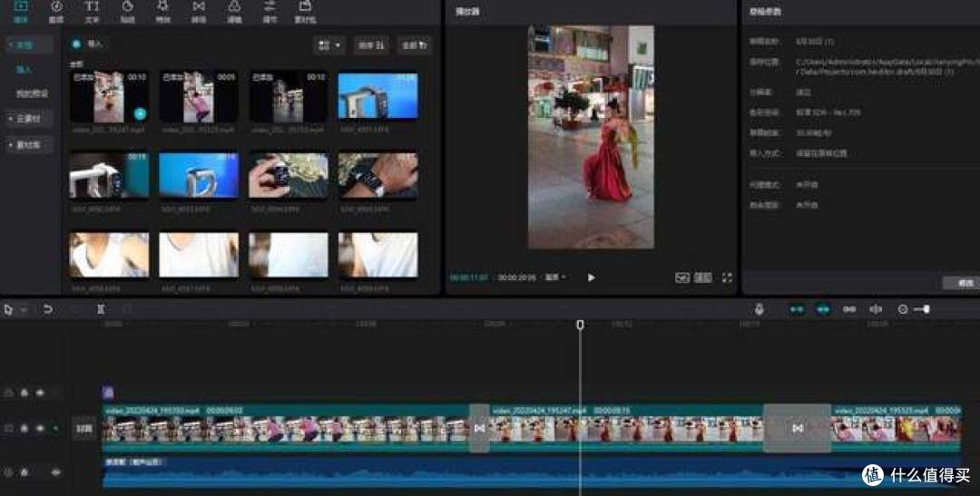
Task: Lock the main video track
Action: pos(24,429)
